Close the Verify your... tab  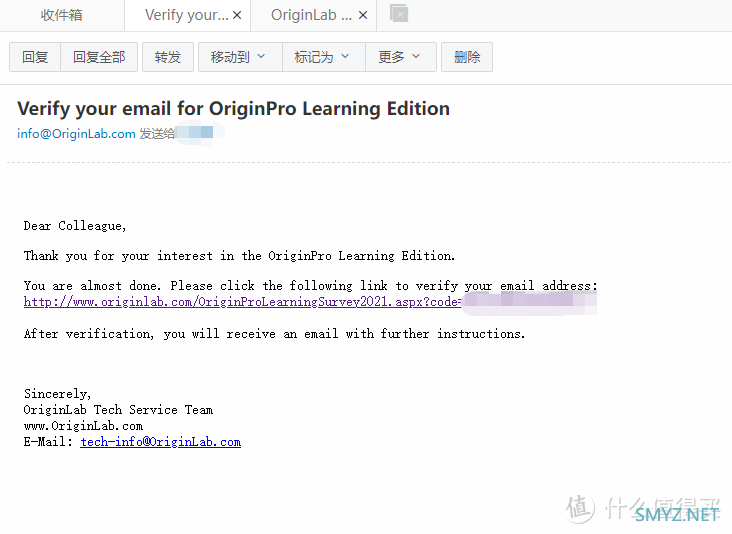coord(237,15)
